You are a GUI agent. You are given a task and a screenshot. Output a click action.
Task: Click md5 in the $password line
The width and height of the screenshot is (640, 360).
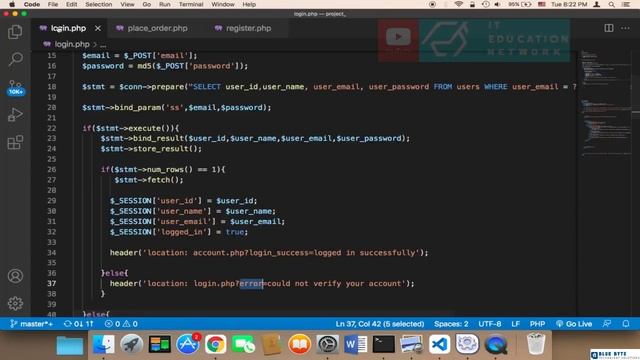[144, 66]
